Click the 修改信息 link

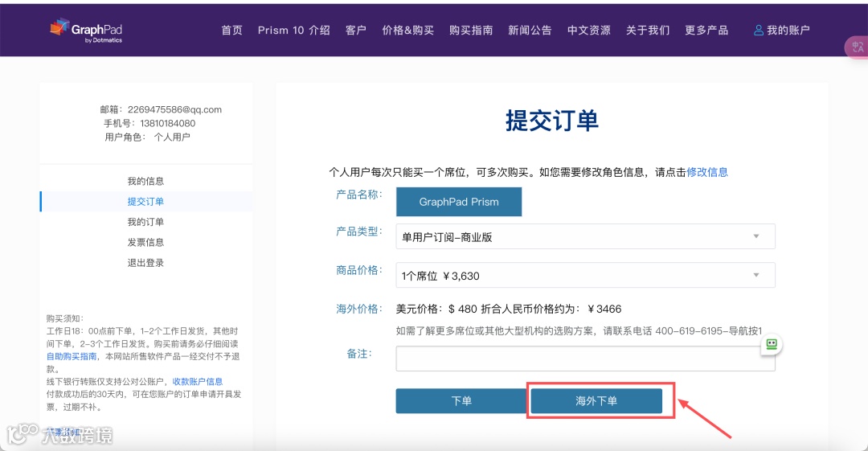click(x=707, y=172)
